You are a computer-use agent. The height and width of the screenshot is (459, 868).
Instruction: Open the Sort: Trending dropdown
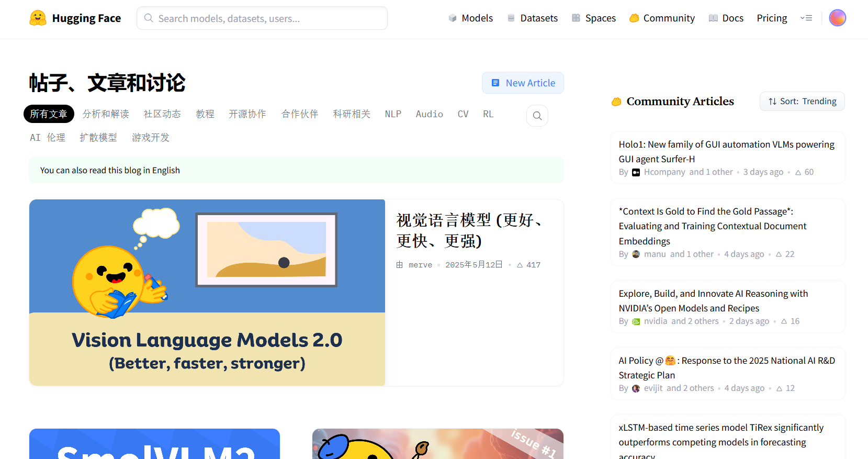coord(802,102)
